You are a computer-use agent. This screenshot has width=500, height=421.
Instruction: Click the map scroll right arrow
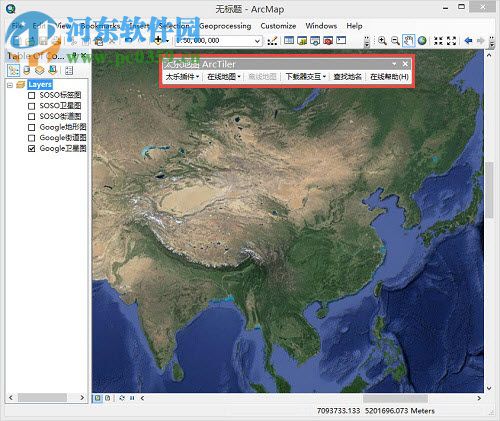point(479,398)
